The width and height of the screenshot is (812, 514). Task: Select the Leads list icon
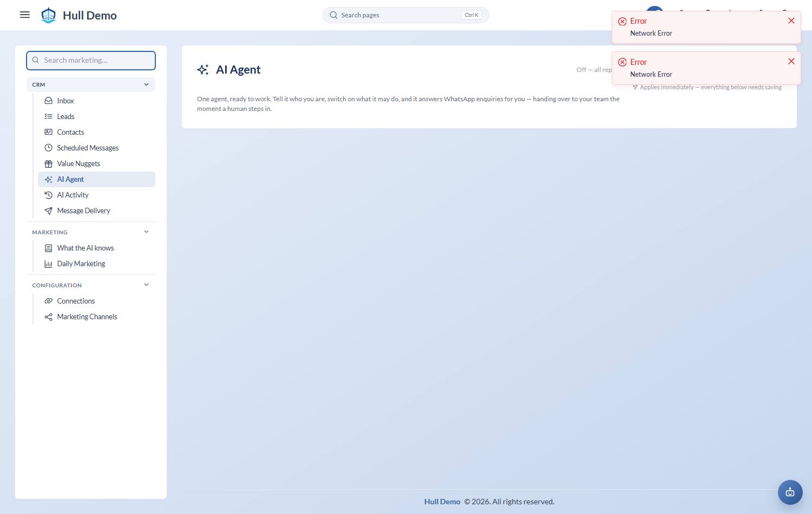click(48, 116)
